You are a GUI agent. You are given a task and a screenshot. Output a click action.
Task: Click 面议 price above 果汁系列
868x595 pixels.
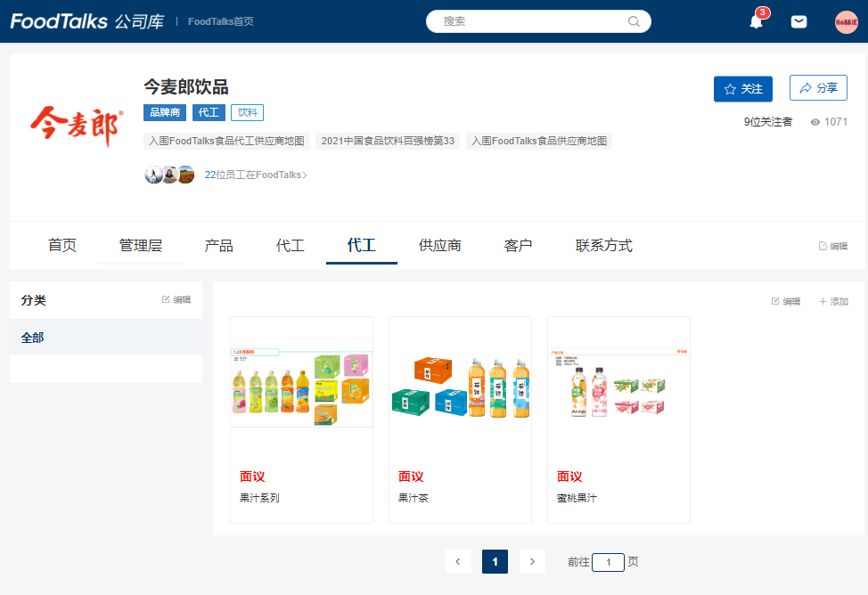point(252,477)
